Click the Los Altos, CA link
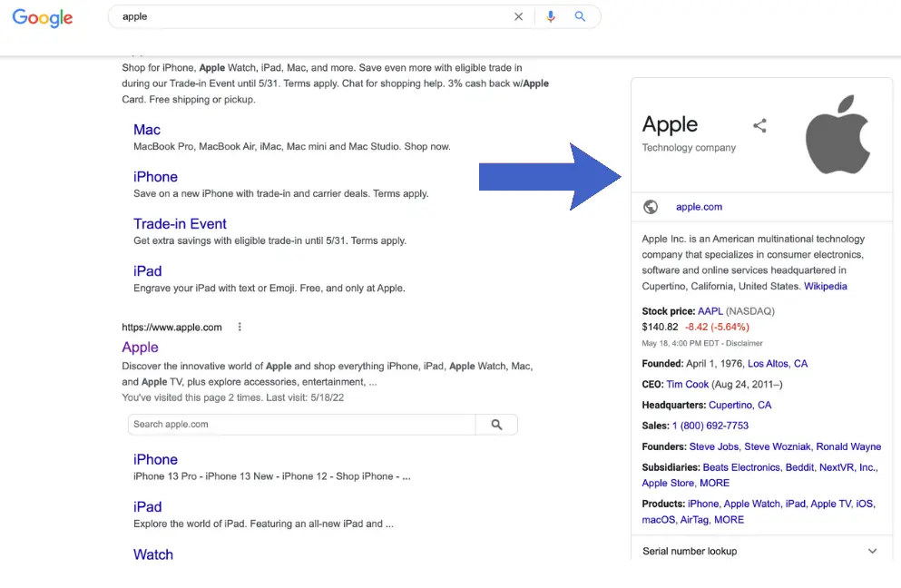This screenshot has height=588, width=901. (x=778, y=364)
